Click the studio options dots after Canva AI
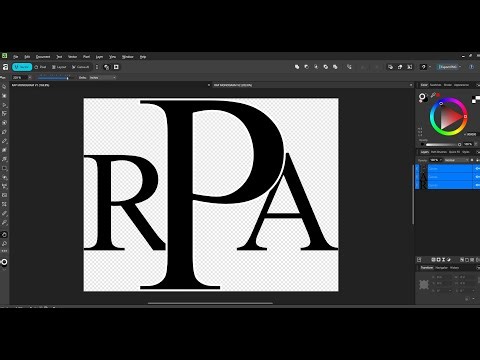 pyautogui.click(x=97, y=67)
